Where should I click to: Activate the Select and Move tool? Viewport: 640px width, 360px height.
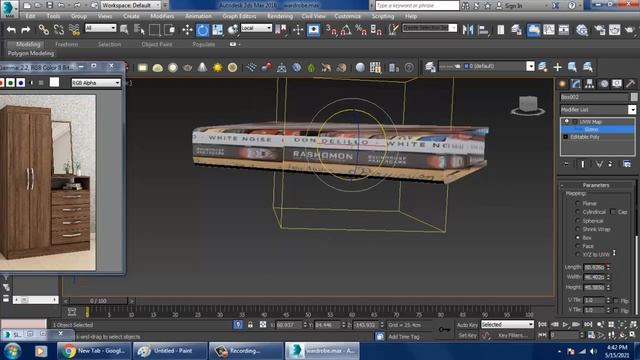pos(187,30)
